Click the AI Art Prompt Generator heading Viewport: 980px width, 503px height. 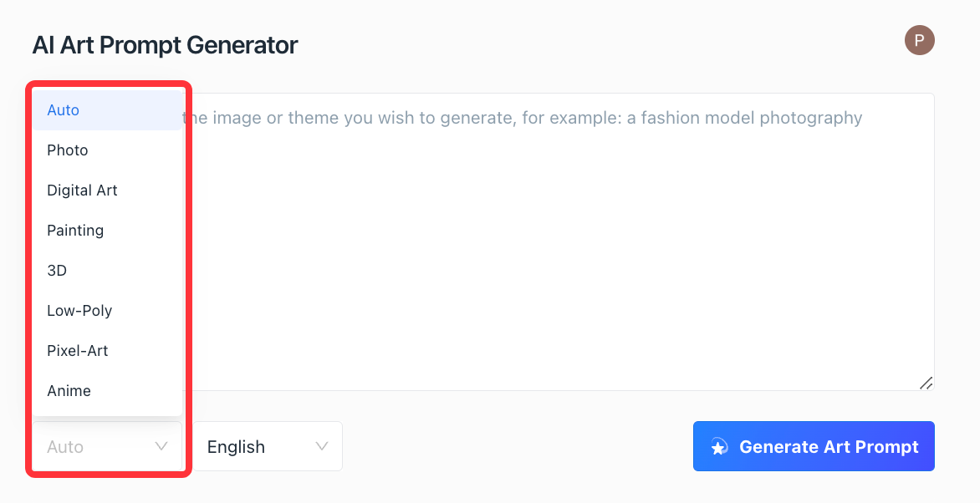165,45
